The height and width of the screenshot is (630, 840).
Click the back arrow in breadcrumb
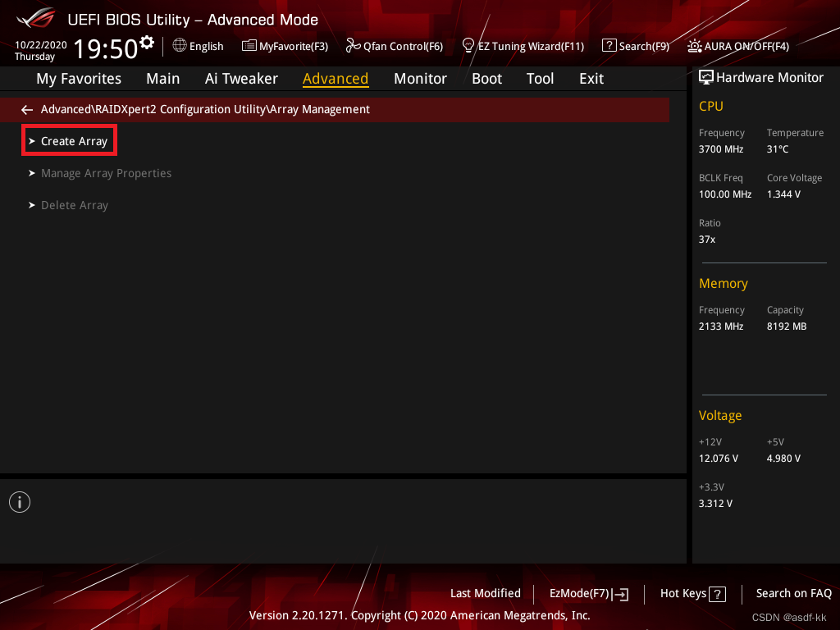coord(27,110)
